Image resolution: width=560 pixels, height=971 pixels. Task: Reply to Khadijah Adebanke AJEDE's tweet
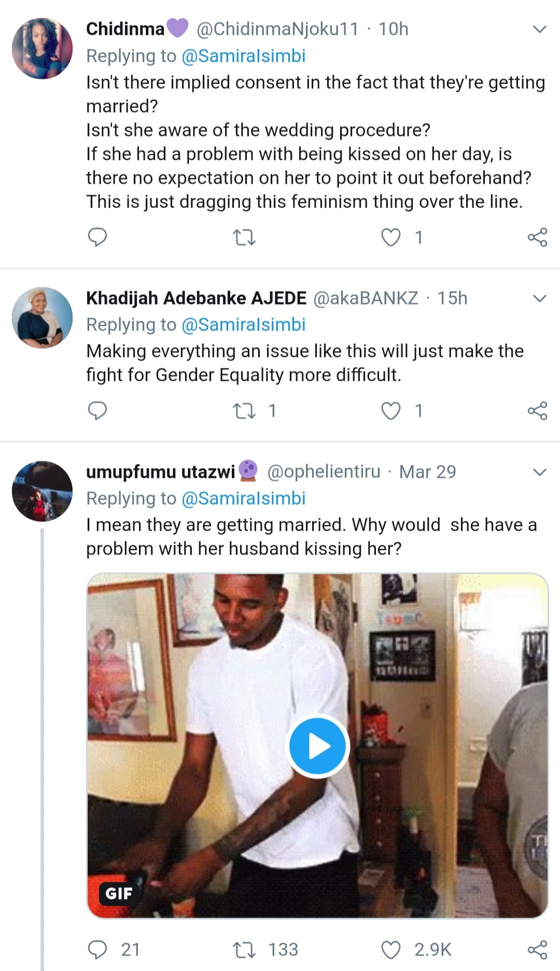point(97,411)
